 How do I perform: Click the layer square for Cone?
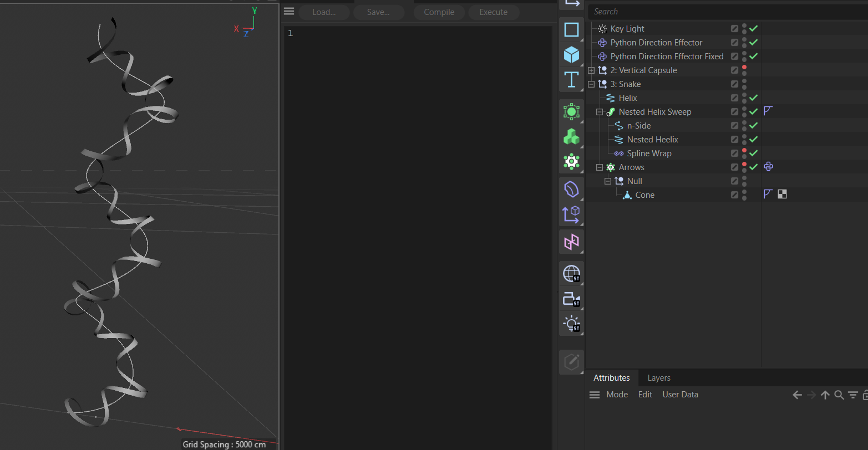(734, 195)
